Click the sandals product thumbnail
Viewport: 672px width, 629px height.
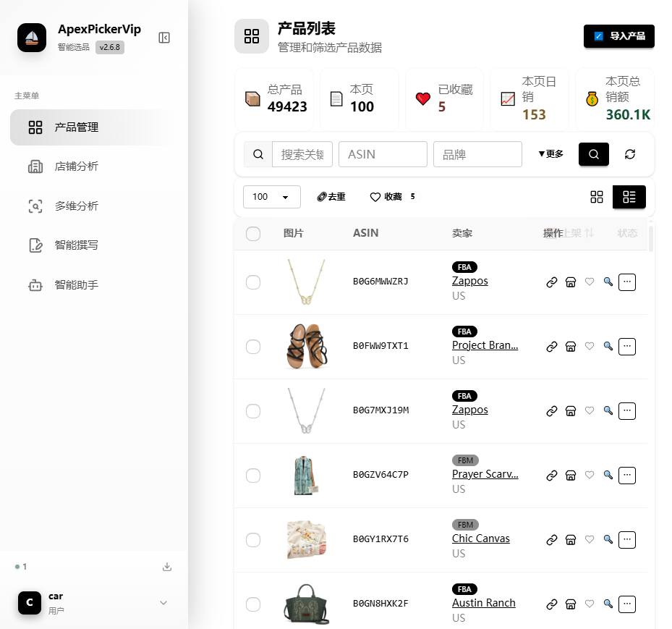(x=307, y=347)
